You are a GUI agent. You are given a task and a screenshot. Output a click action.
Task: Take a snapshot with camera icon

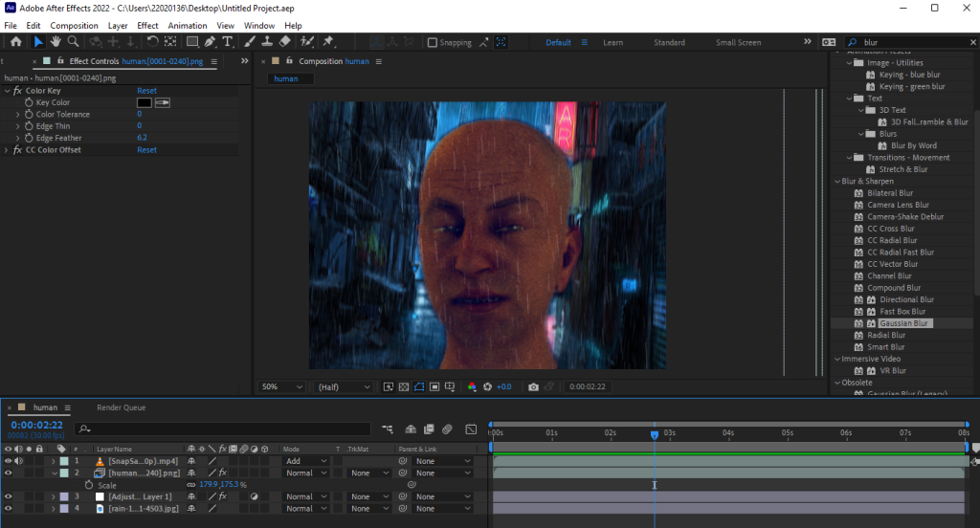click(533, 386)
